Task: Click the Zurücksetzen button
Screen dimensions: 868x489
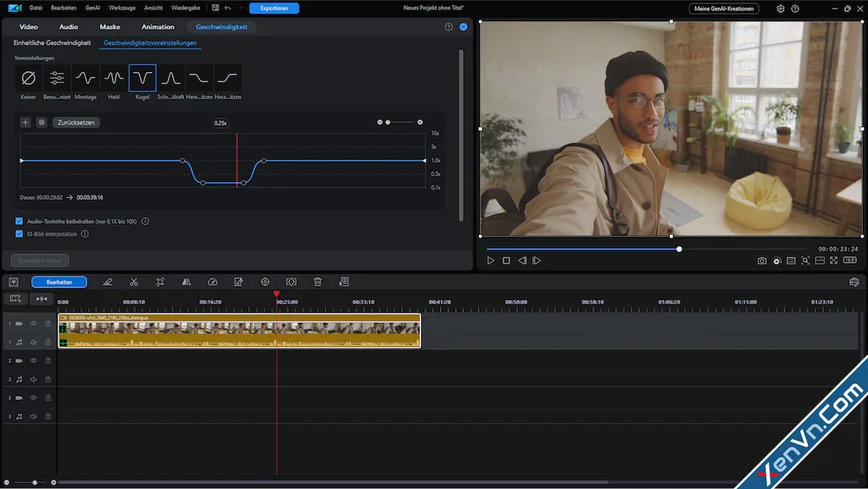Action: [x=76, y=122]
